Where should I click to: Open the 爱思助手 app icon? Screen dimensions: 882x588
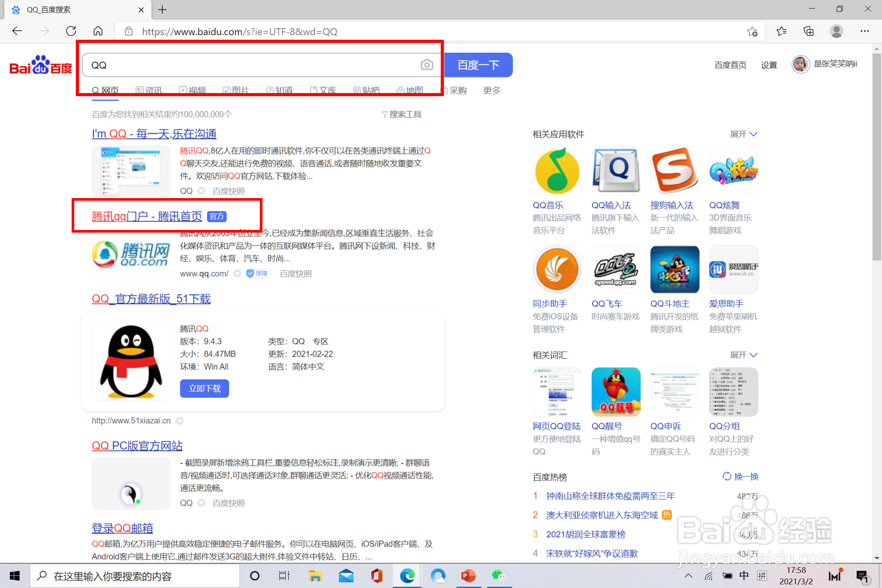[x=734, y=269]
